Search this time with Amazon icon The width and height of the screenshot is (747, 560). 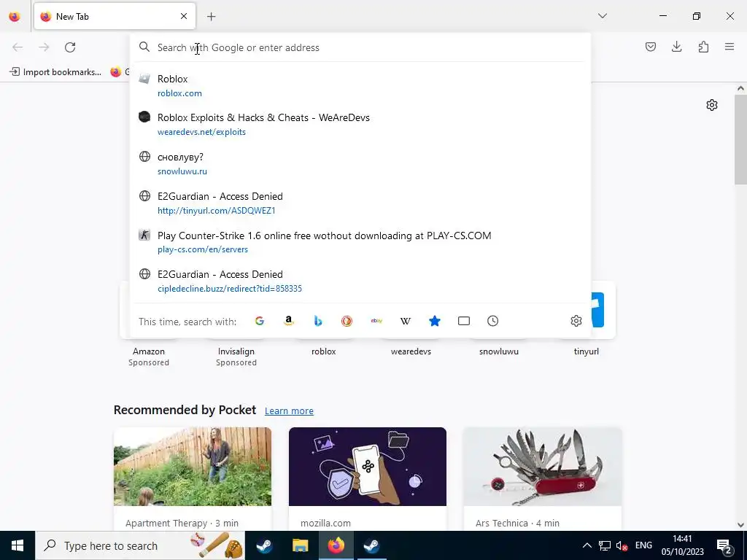point(289,321)
